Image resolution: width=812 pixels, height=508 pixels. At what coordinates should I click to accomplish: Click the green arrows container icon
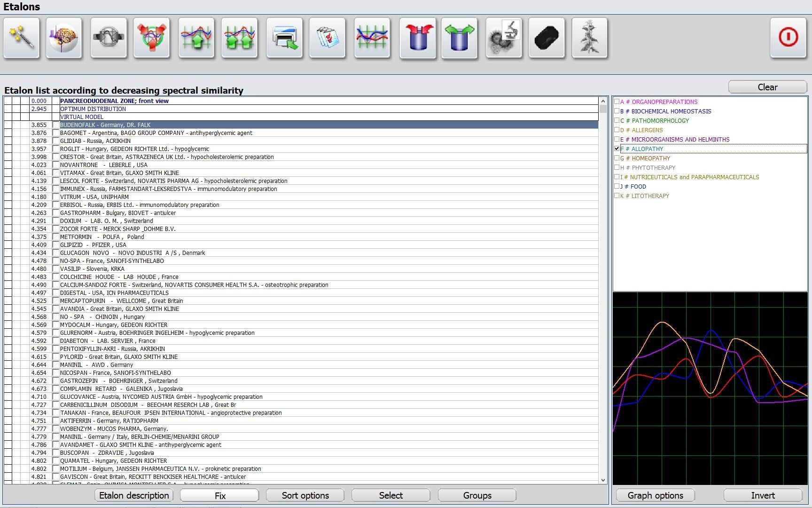point(460,38)
